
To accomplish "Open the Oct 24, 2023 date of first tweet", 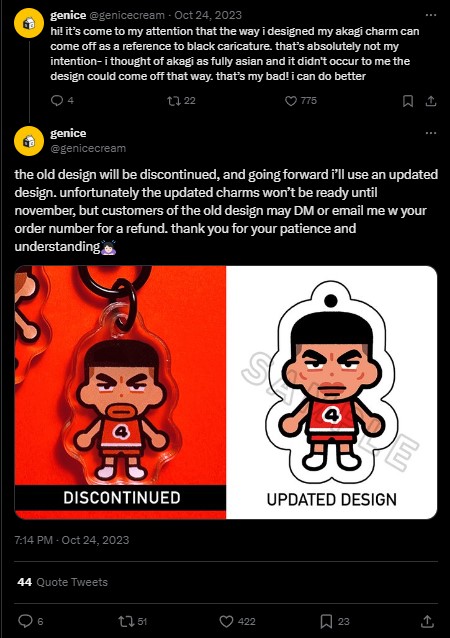I will click(x=208, y=15).
